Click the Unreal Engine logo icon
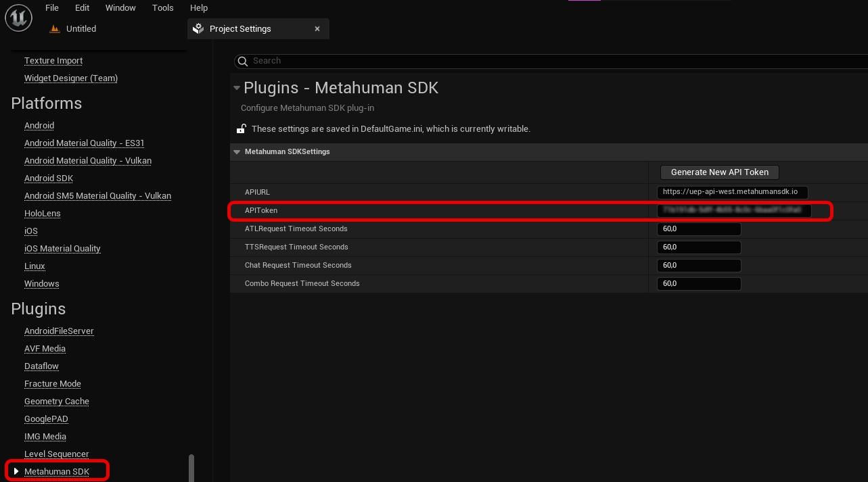 coord(18,18)
